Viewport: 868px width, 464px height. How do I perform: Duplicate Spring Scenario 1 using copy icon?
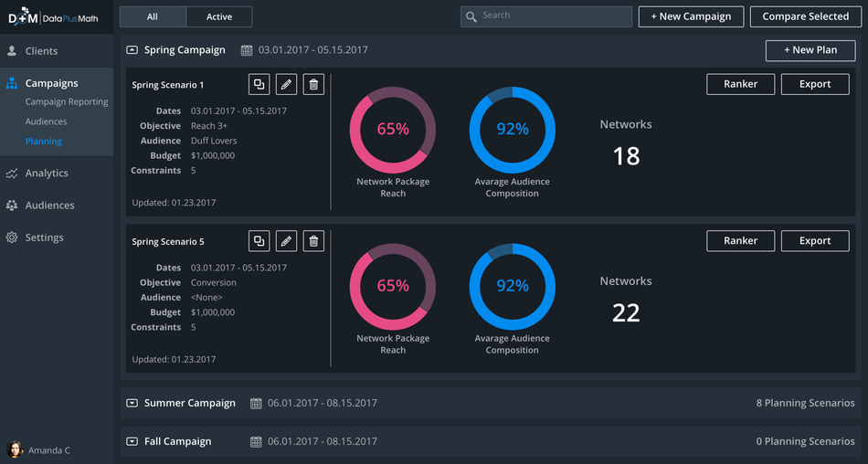[259, 84]
